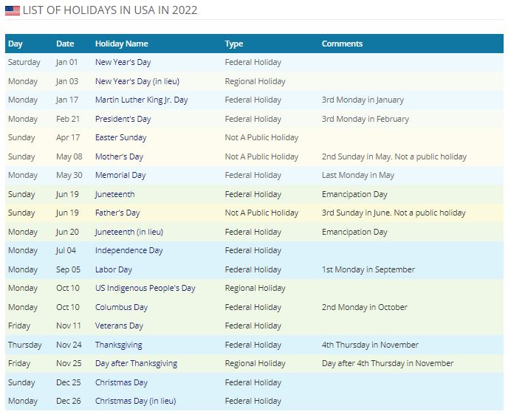Select the 'Jan 01' date cell

[x=66, y=62]
